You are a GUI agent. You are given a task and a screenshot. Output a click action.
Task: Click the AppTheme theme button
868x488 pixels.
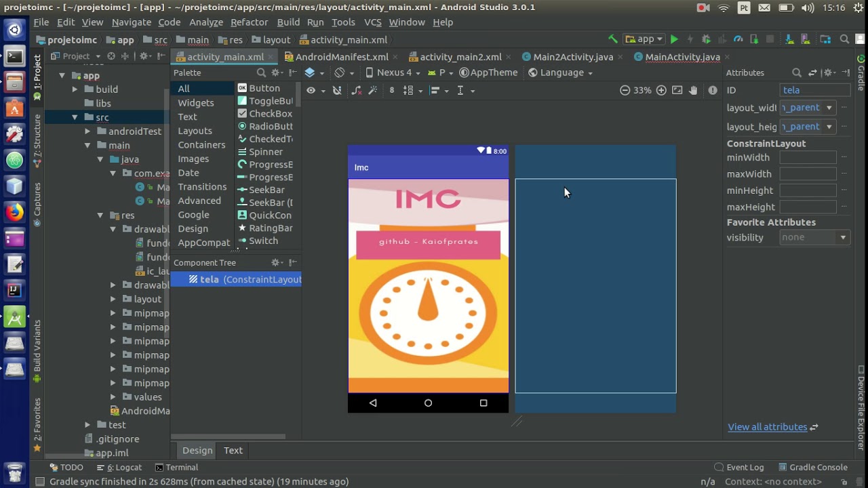[488, 73]
